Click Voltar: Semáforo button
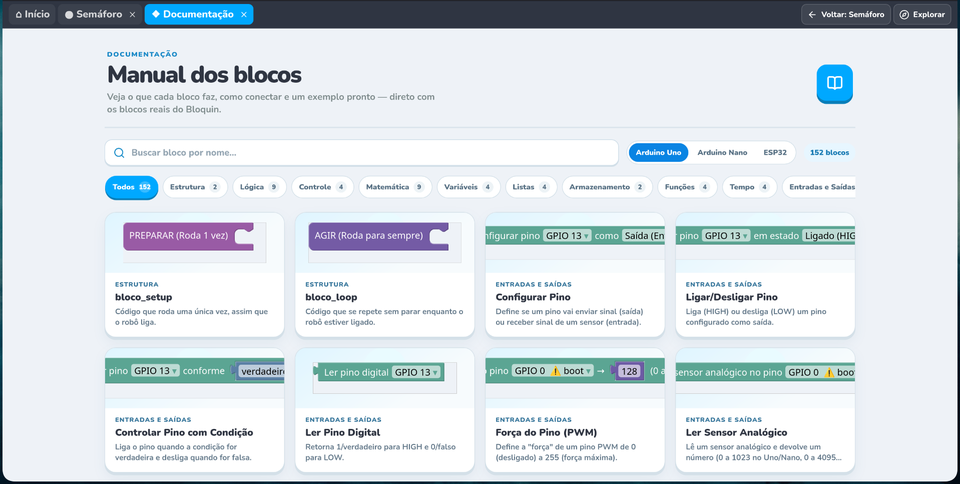The width and height of the screenshot is (960, 484). click(846, 14)
